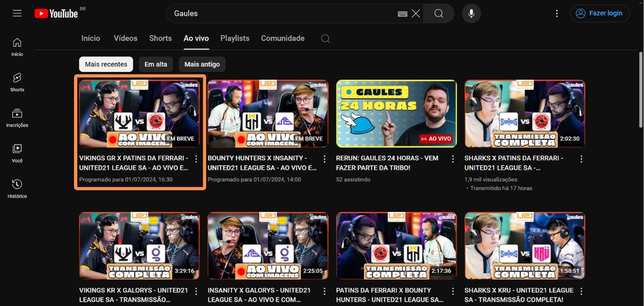This screenshot has height=306, width=644.
Task: Open Insanity x Galorys thumbnail
Action: click(268, 246)
